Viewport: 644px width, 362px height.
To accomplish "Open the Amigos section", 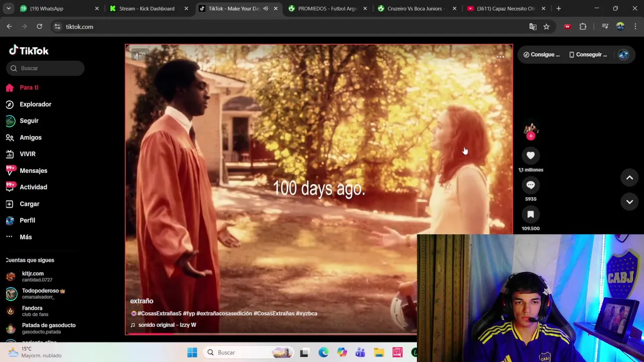I will tap(24, 137).
